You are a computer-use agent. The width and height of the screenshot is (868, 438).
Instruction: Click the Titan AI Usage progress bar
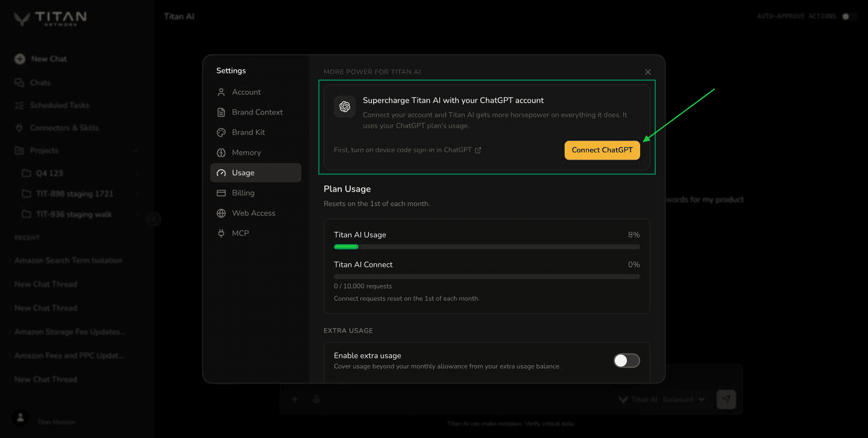click(x=487, y=246)
